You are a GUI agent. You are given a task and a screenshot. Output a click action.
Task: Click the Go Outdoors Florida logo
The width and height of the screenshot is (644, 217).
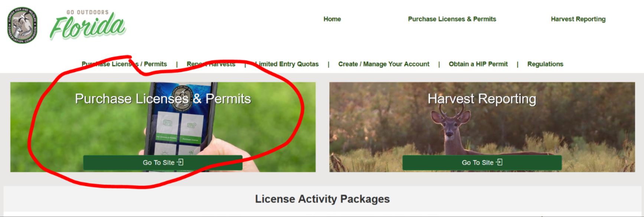coord(88,24)
